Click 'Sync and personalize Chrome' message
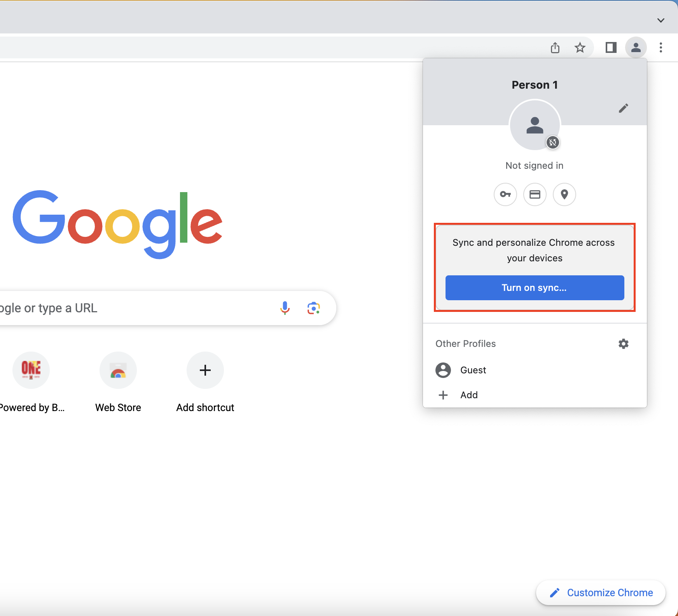This screenshot has width=678, height=616. click(535, 250)
